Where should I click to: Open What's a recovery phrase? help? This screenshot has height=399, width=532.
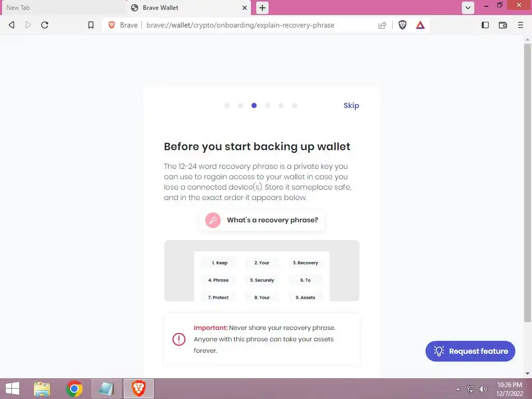tap(262, 220)
